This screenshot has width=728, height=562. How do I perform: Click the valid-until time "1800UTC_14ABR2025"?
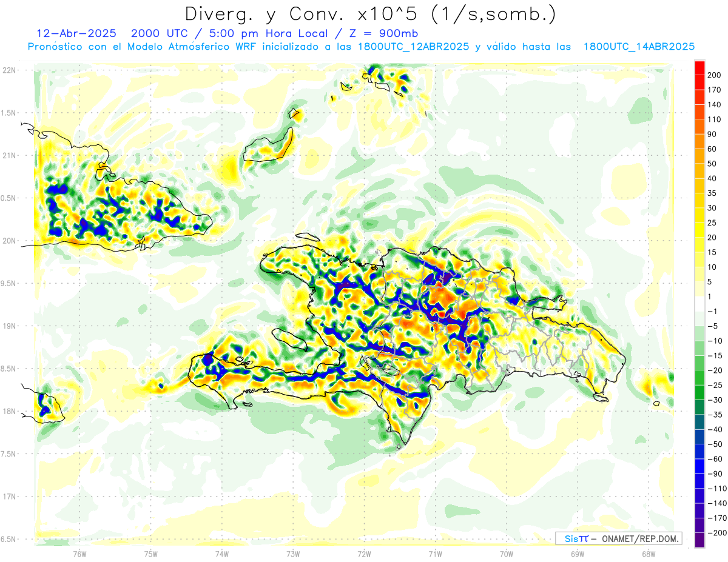(x=638, y=47)
